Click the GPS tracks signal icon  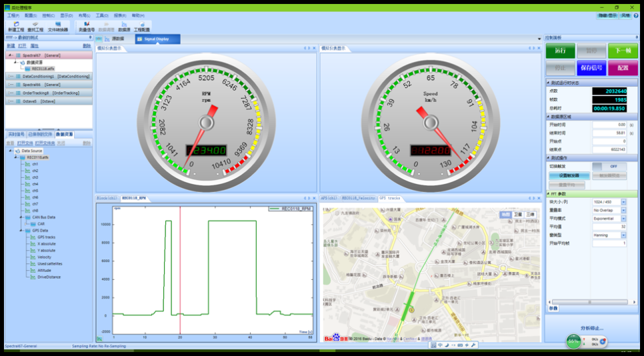pyautogui.click(x=33, y=237)
